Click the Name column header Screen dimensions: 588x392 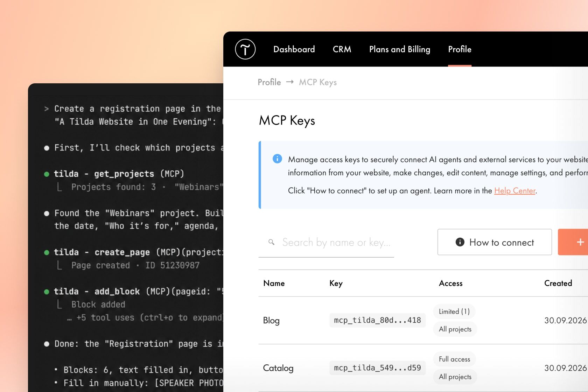[274, 283]
